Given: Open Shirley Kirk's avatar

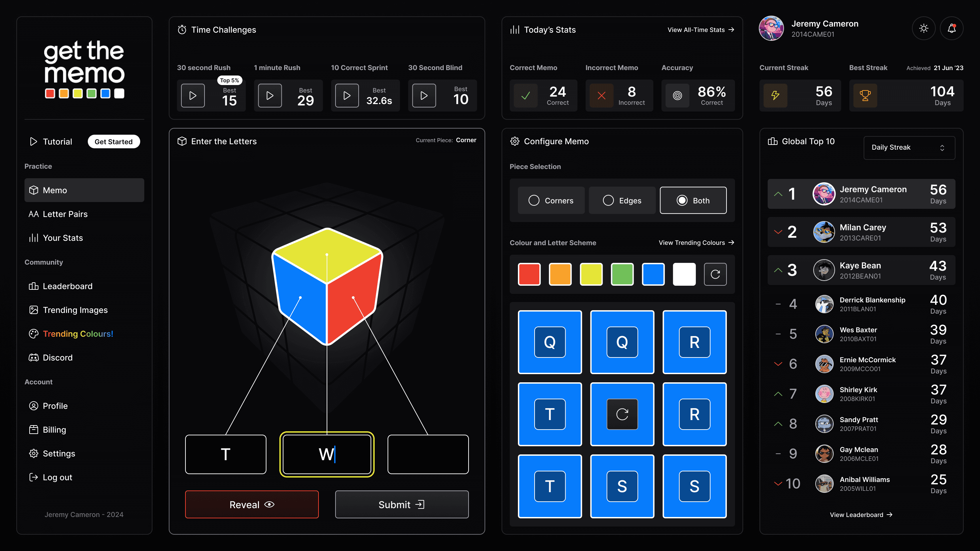Looking at the screenshot, I should pyautogui.click(x=824, y=394).
